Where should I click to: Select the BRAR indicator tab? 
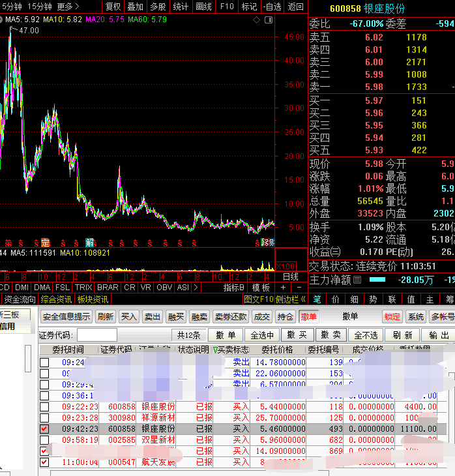coord(108,288)
